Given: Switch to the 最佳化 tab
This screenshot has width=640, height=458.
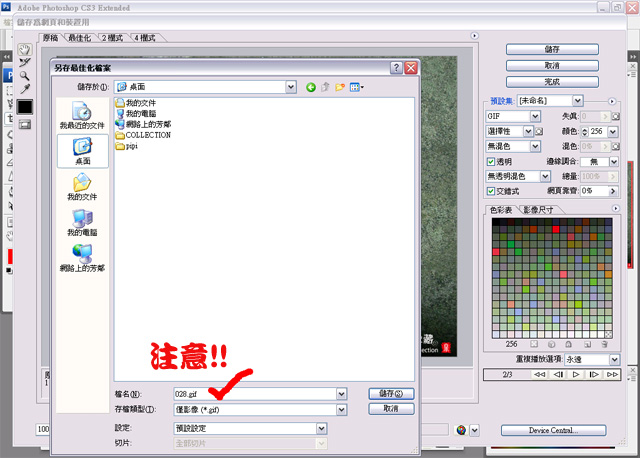Looking at the screenshot, I should (79, 38).
